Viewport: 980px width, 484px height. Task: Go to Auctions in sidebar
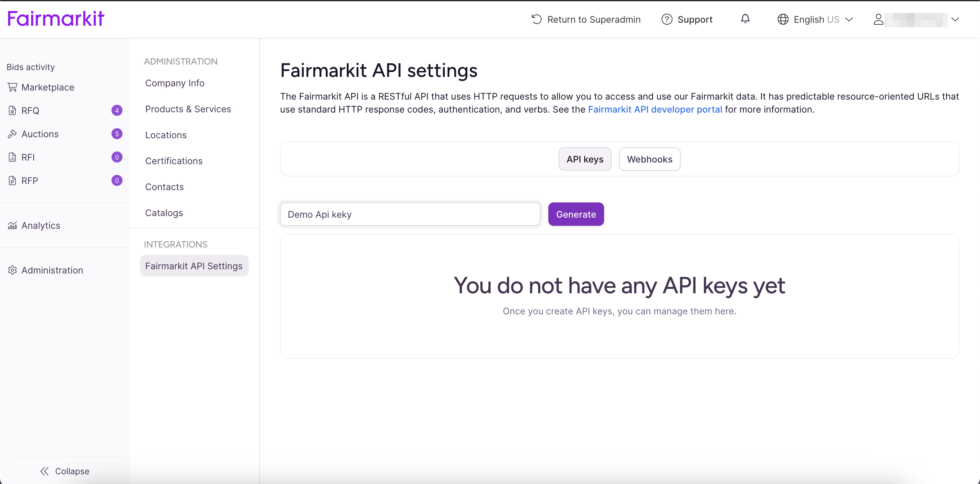pyautogui.click(x=40, y=134)
